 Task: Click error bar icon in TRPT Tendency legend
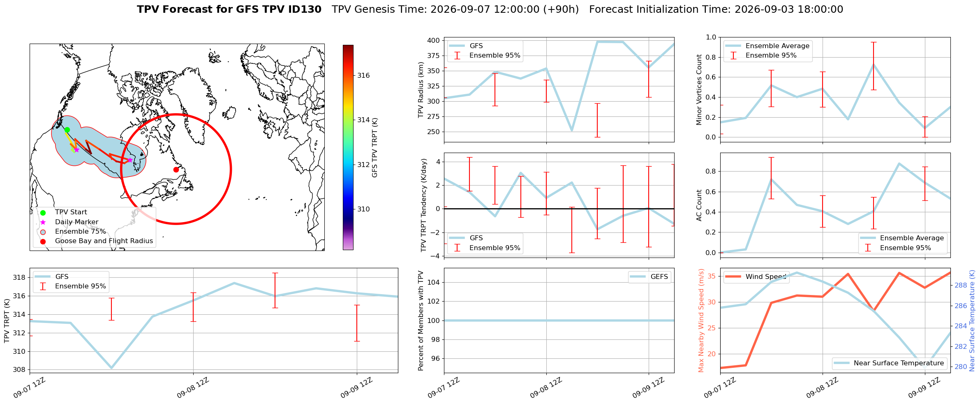pyautogui.click(x=457, y=248)
